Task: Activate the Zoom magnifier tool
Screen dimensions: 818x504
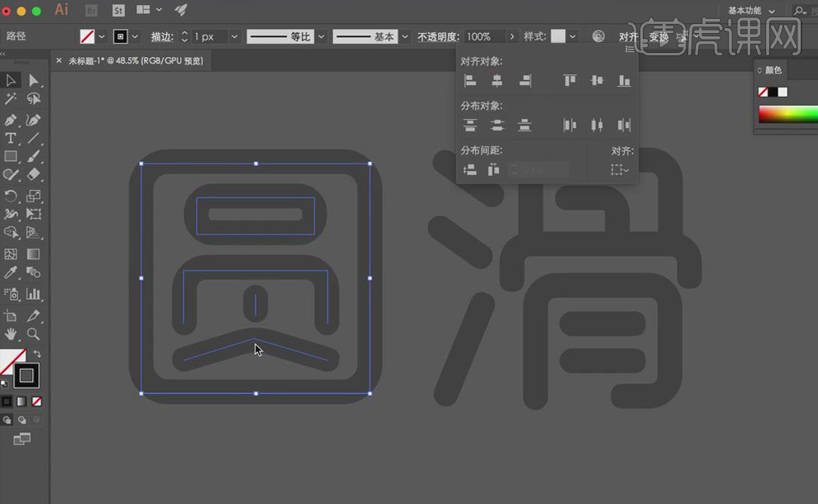Action: click(31, 335)
